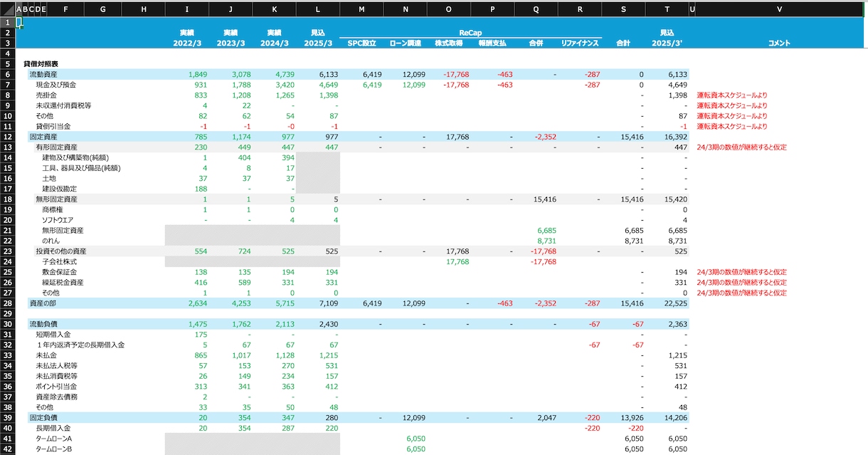
Task: Click the 1,215 value in column L
Action: (x=329, y=355)
